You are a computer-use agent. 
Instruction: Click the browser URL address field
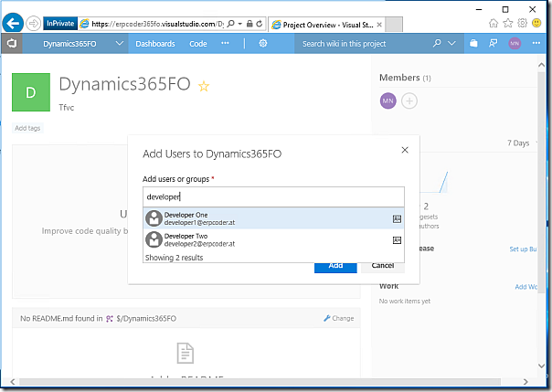pos(157,24)
